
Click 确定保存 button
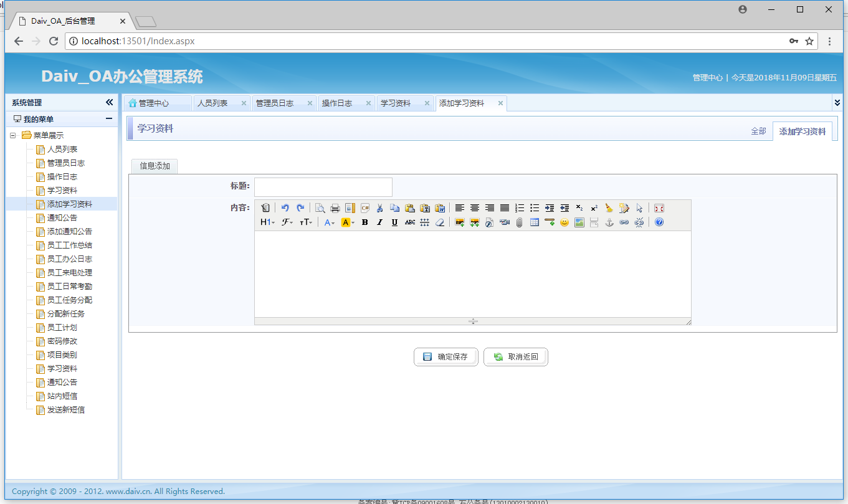coord(446,357)
